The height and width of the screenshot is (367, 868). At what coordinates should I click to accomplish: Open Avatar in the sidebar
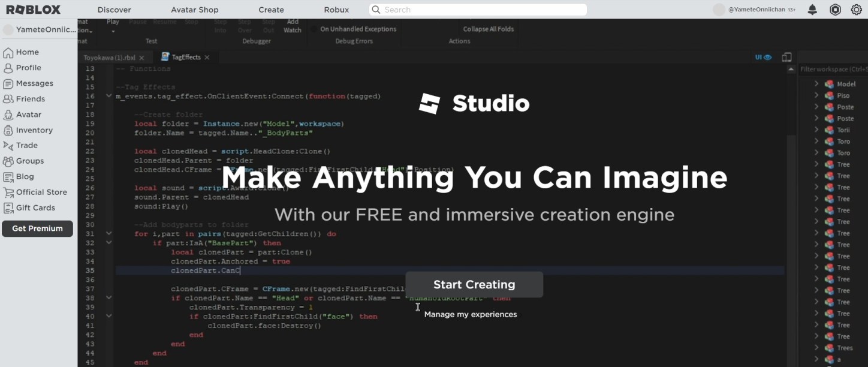pyautogui.click(x=29, y=115)
